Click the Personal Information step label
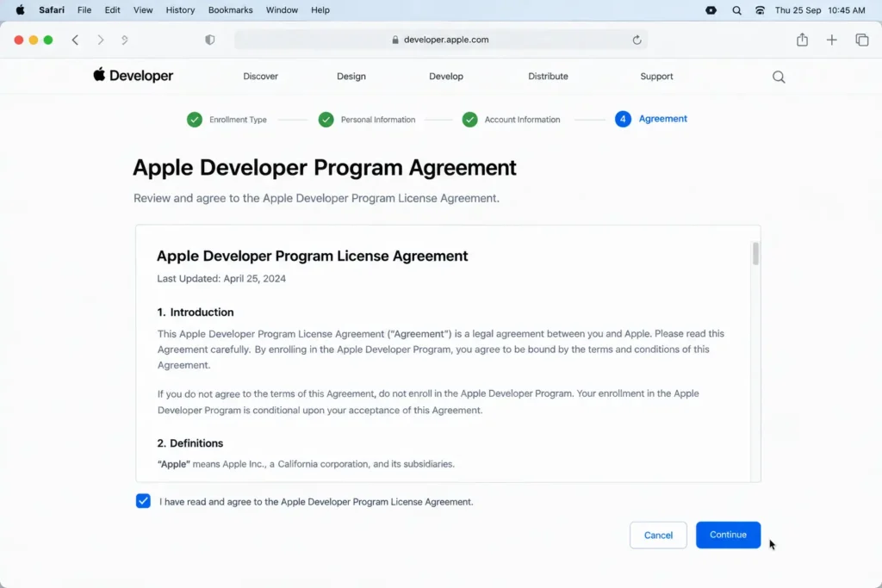The image size is (882, 588). pos(378,120)
